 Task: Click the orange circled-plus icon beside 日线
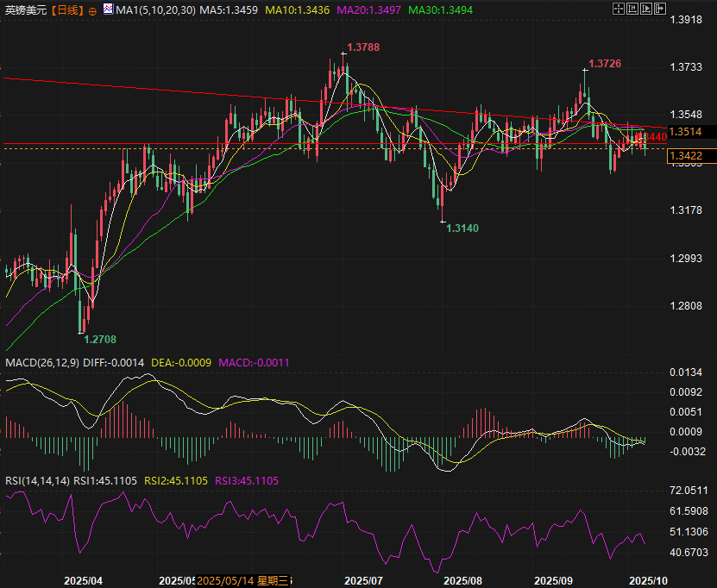[x=92, y=11]
